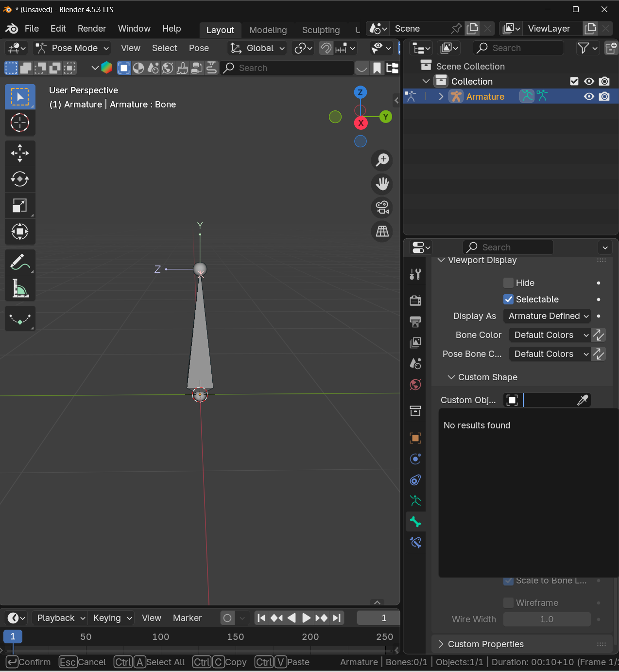Open the Keying popover in timeline

pyautogui.click(x=112, y=618)
